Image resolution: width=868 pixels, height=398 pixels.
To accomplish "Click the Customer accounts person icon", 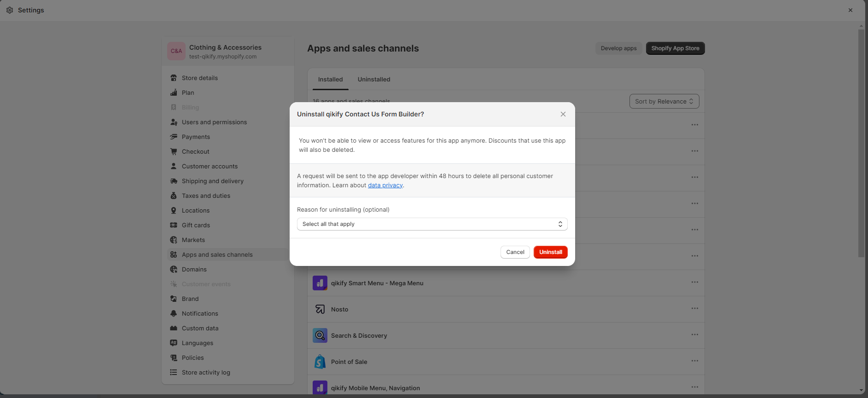I will click(x=174, y=166).
